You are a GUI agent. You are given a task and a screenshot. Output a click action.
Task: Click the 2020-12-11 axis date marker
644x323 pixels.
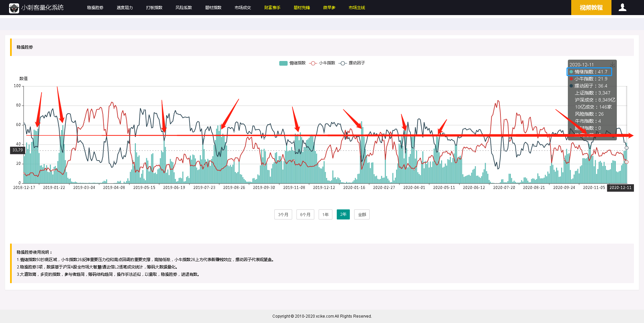click(x=621, y=188)
